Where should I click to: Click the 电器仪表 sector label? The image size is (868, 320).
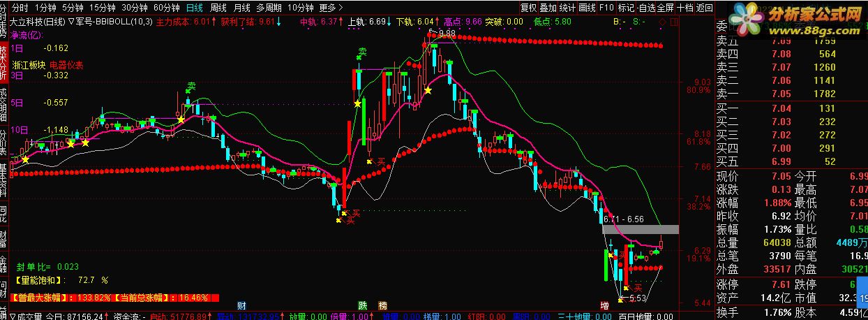[x=66, y=65]
